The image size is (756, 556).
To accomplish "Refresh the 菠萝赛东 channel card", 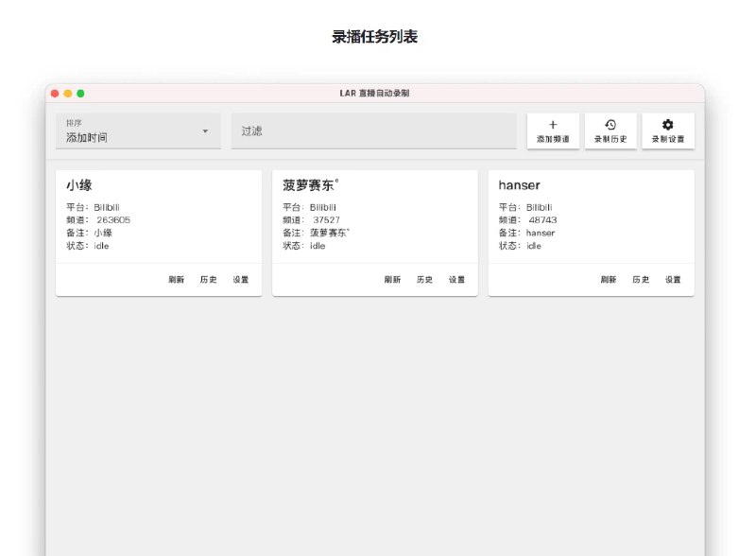I will 391,280.
